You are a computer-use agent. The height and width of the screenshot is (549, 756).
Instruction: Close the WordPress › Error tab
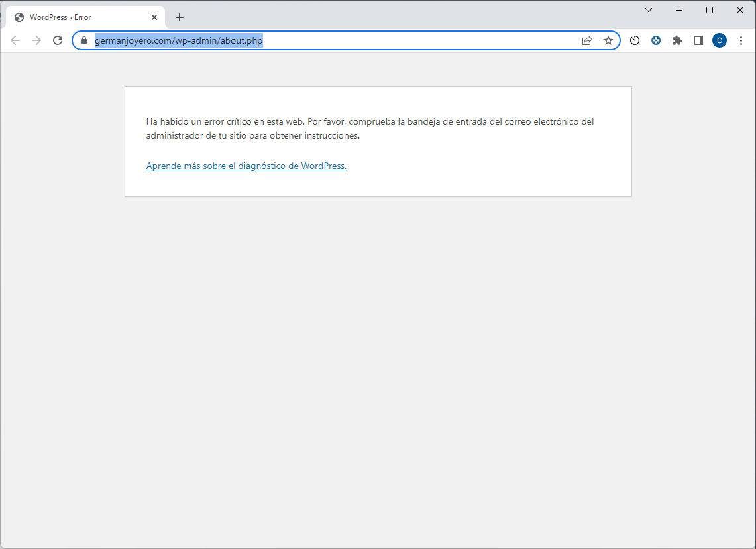(154, 17)
